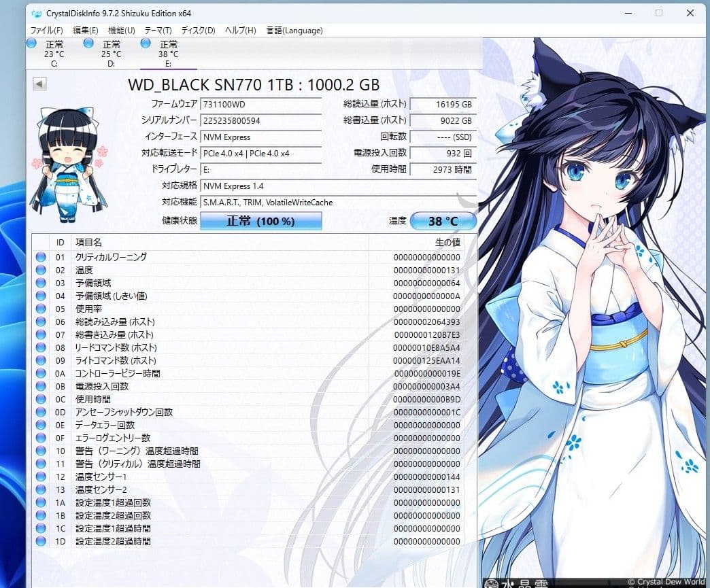Click the blue health LED for drive E:

148,43
